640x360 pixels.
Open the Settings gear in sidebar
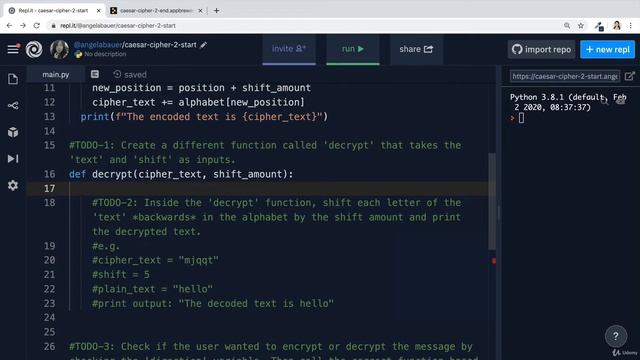pos(13,185)
